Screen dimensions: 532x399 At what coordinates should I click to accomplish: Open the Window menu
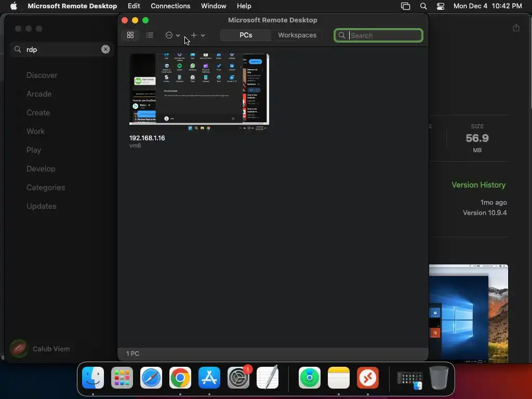pyautogui.click(x=214, y=6)
